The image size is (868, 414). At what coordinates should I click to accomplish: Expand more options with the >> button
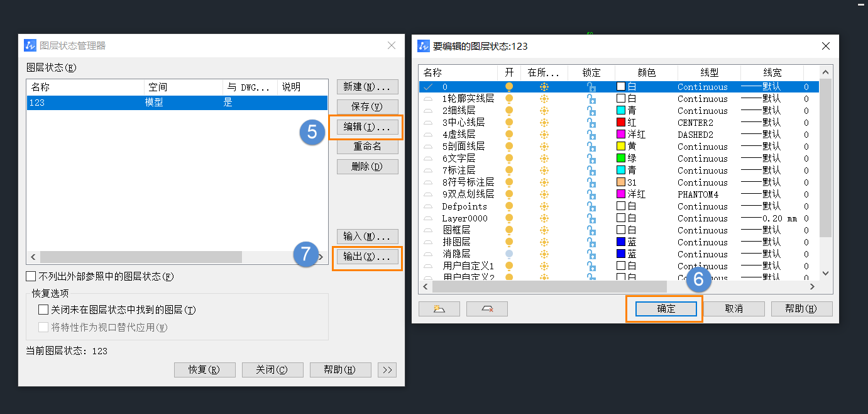click(387, 370)
